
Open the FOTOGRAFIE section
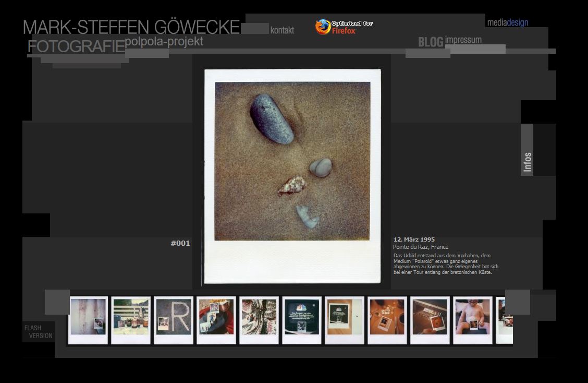[x=76, y=46]
